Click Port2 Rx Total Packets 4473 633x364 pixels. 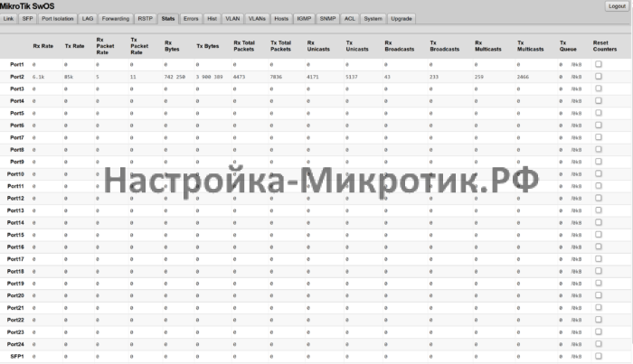[239, 77]
